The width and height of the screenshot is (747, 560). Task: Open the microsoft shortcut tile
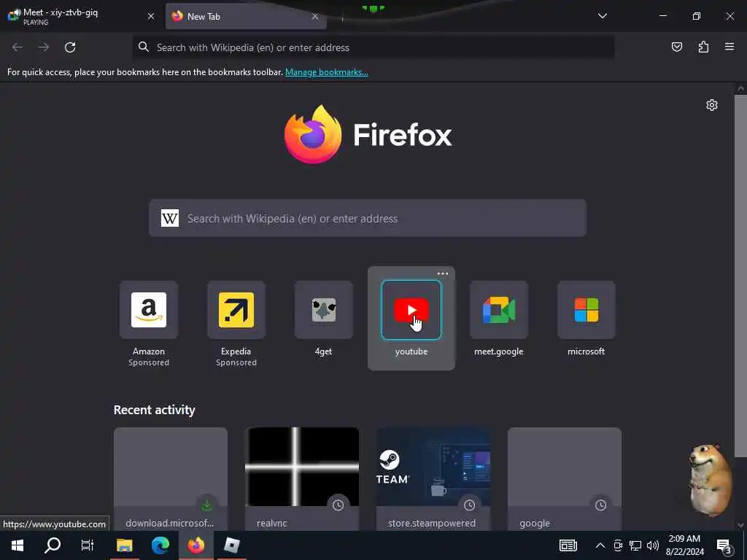587,310
